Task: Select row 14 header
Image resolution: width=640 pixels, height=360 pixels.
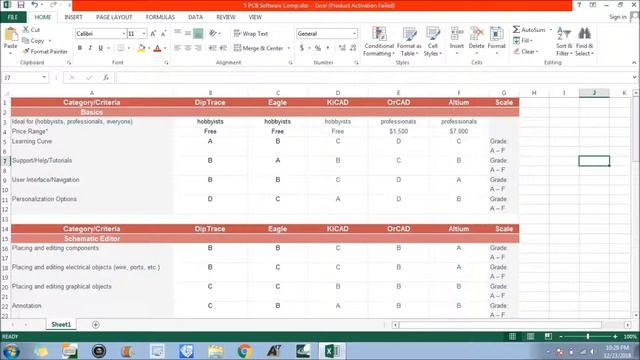Action: (5, 229)
